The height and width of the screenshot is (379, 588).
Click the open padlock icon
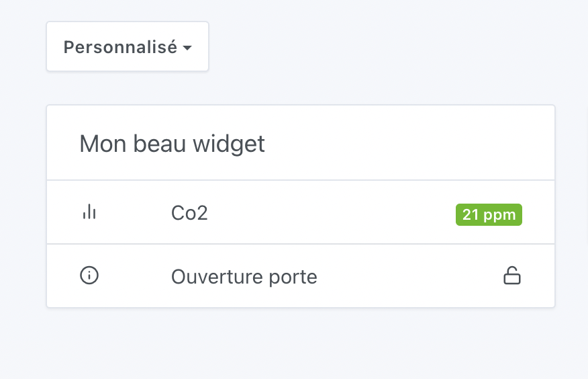512,276
